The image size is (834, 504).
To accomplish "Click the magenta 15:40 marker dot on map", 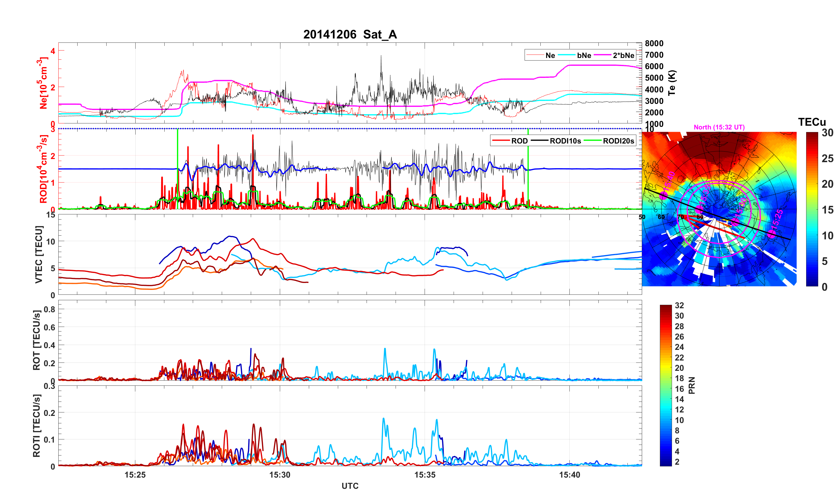I will pos(663,195).
